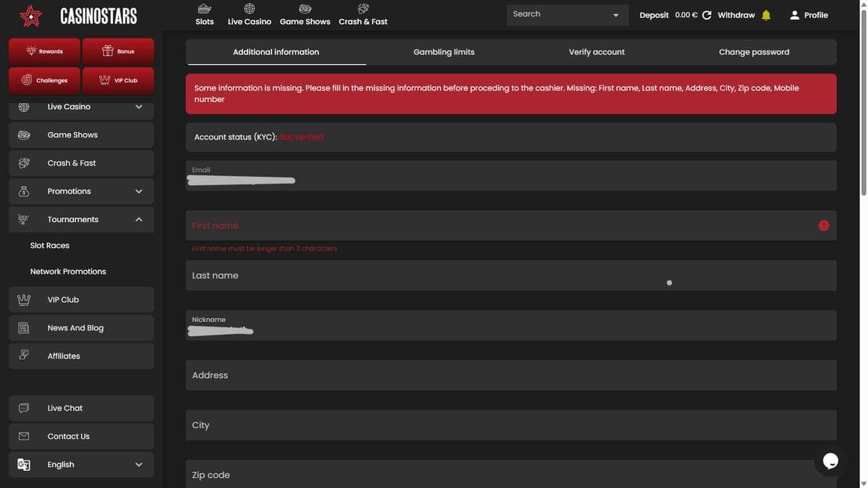
Task: Click the Challenges button
Action: [x=45, y=80]
